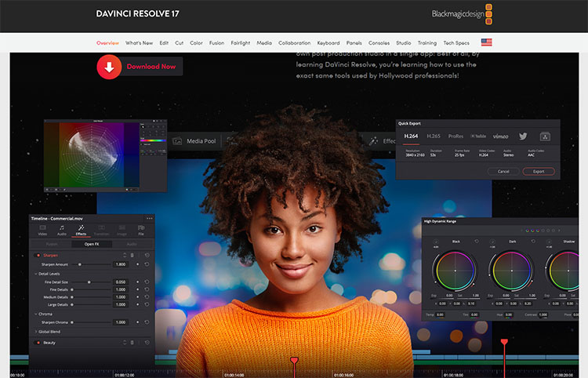Reset the Dark zone color wheel
588x378 pixels.
point(533,242)
